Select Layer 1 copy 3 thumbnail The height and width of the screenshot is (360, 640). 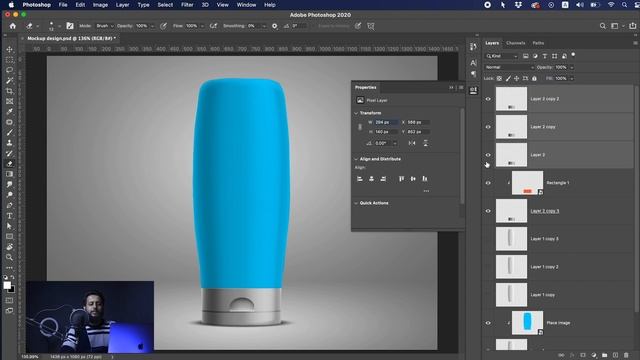click(511, 239)
